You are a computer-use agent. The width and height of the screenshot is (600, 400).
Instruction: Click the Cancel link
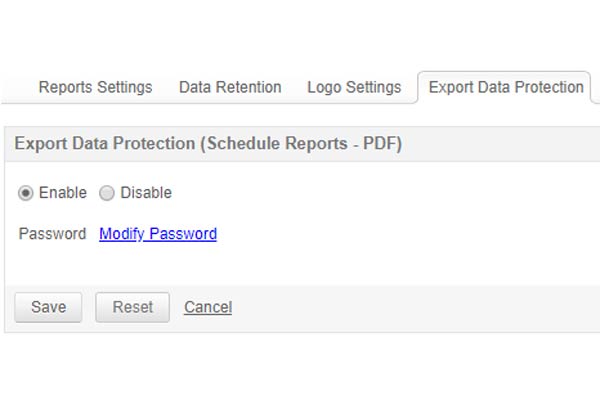(x=208, y=307)
